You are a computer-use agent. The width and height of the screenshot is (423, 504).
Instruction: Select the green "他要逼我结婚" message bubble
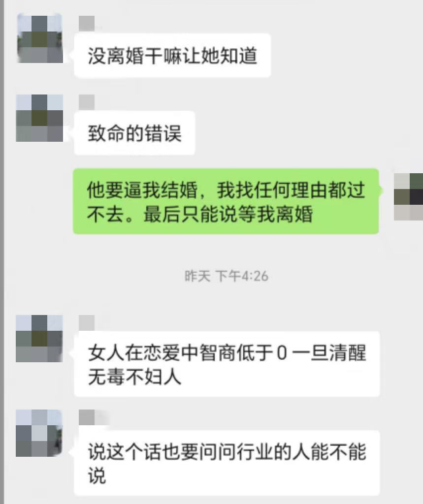[x=226, y=201]
